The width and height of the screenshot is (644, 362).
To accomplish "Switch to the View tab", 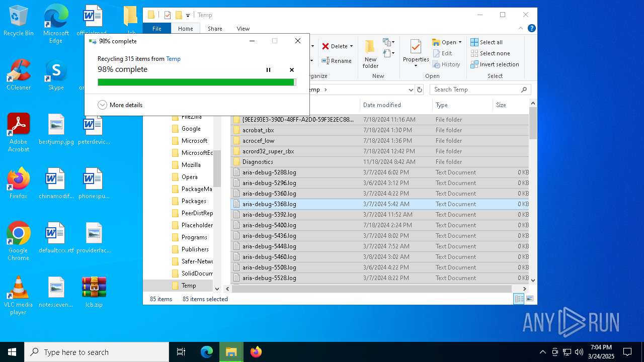I will pos(243,29).
